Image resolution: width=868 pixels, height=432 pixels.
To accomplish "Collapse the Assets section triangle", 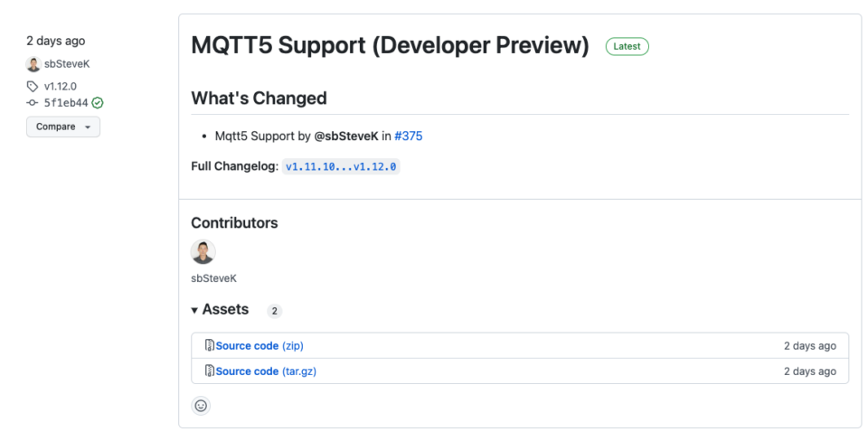I will point(194,310).
